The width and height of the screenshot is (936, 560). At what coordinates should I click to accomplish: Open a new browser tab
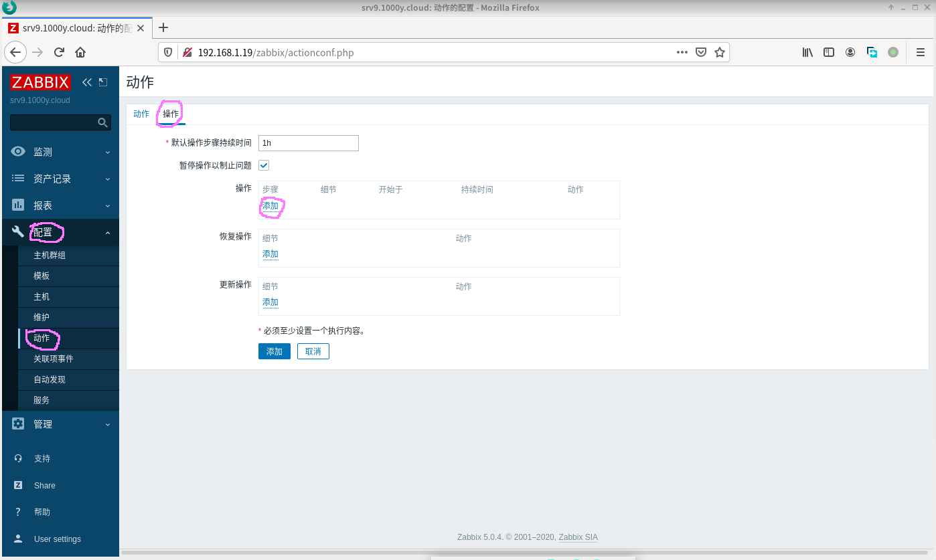pyautogui.click(x=163, y=27)
